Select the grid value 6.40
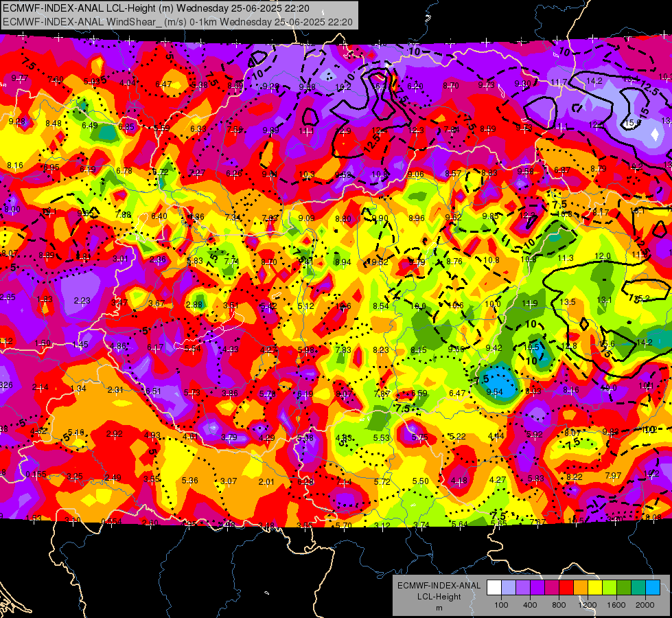Screen dimensions: 672x618 tap(159, 216)
